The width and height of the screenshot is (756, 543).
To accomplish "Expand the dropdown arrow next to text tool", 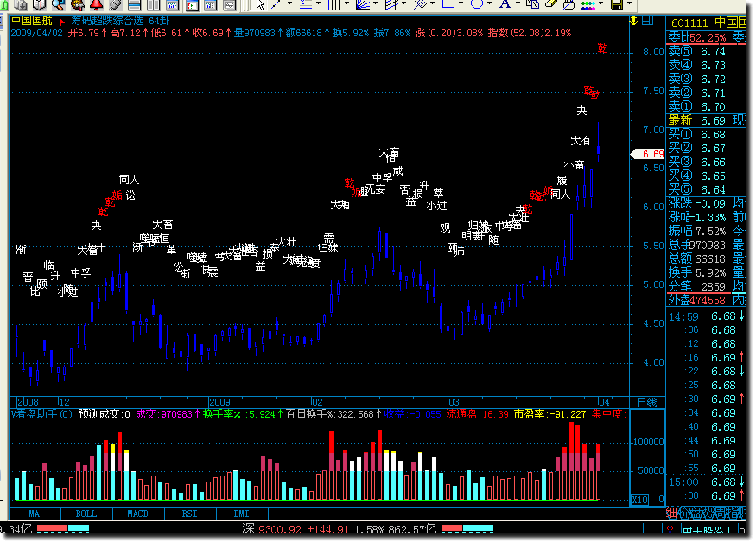I will coord(518,3).
